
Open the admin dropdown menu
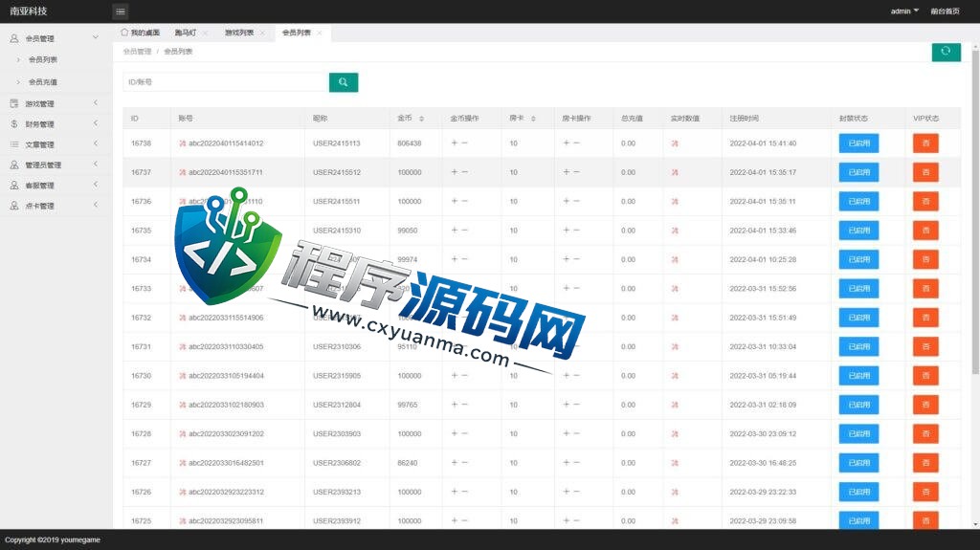click(x=904, y=11)
